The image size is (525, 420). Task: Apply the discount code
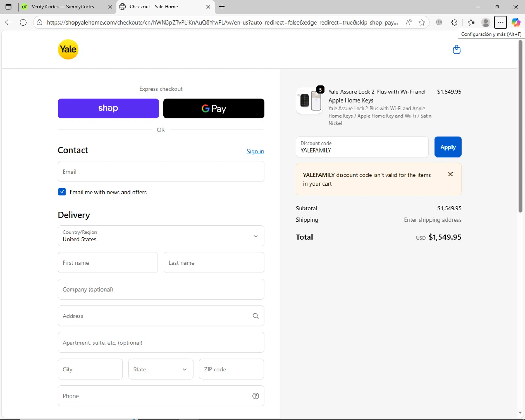coord(448,147)
